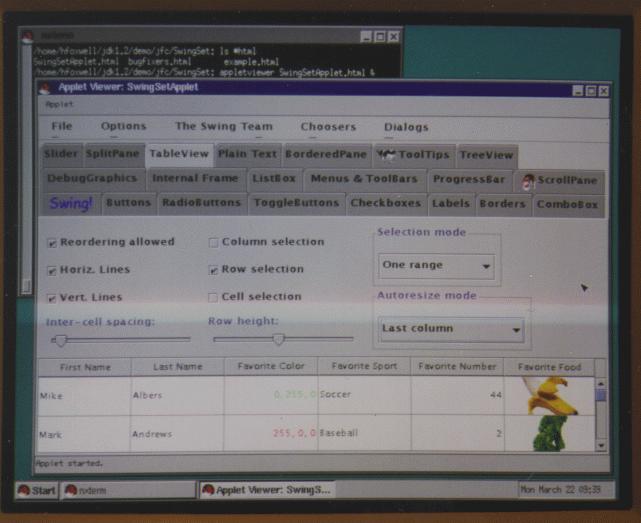The height and width of the screenshot is (523, 641).
Task: Switch to the Labels tab
Action: [x=450, y=204]
